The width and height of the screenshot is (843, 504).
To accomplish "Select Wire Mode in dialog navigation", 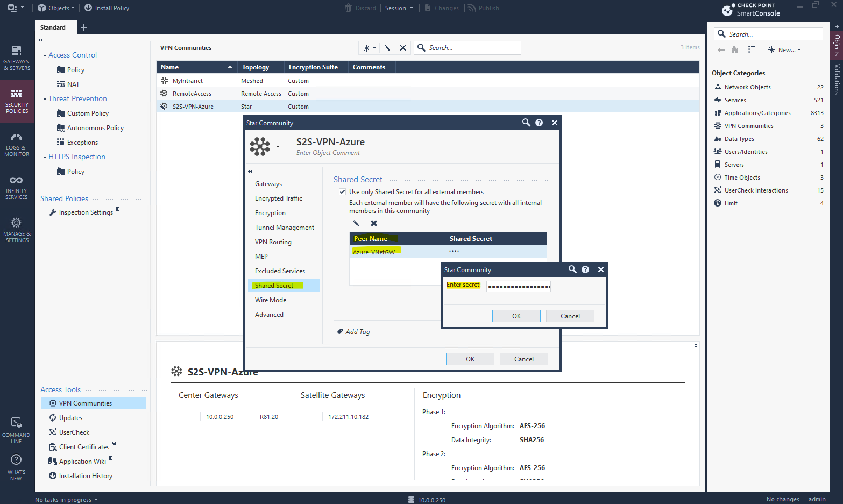I will [x=271, y=300].
